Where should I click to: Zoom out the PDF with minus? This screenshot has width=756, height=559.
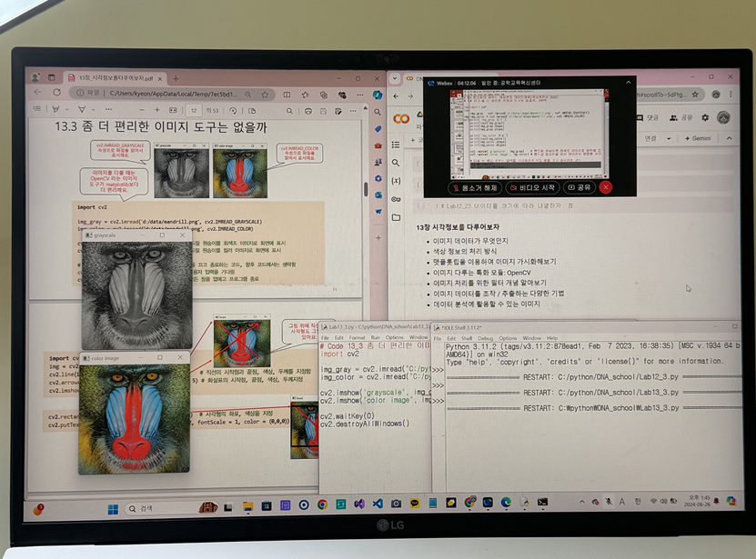pyautogui.click(x=142, y=110)
